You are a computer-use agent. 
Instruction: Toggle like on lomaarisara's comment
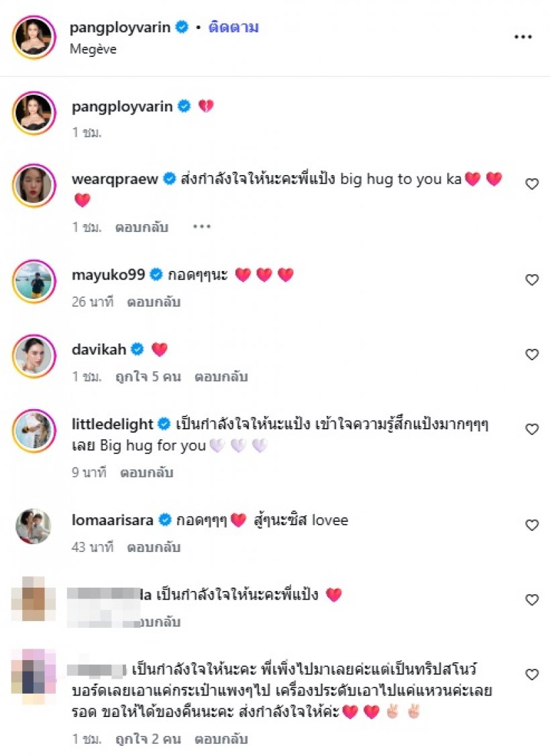point(532,525)
